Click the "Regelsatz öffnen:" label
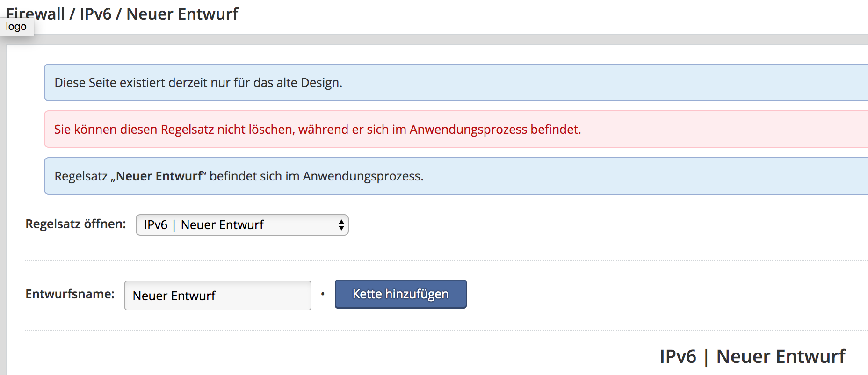Screen dimensions: 868x375 coord(76,224)
